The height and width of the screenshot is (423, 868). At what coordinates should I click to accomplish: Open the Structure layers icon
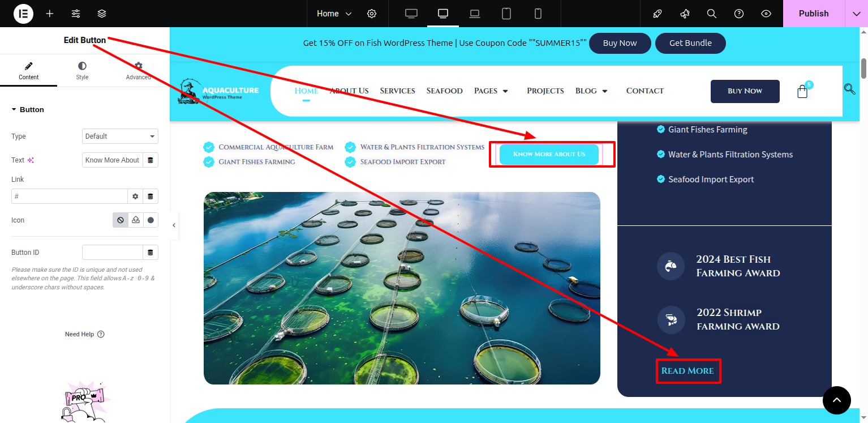point(102,14)
